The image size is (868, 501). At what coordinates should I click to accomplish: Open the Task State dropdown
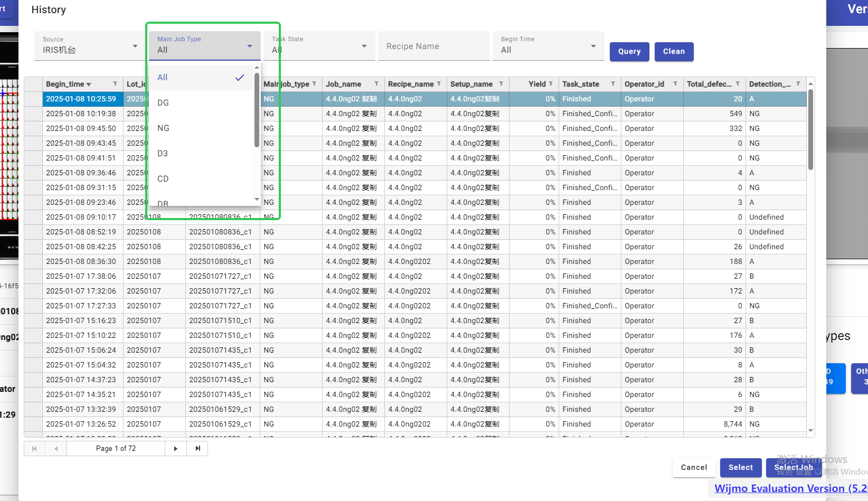pos(364,46)
